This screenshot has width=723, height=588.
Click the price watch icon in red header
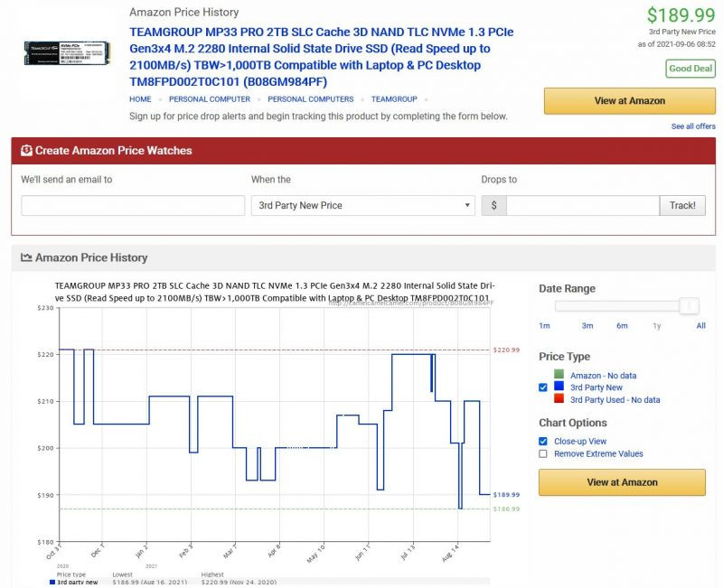[26, 150]
